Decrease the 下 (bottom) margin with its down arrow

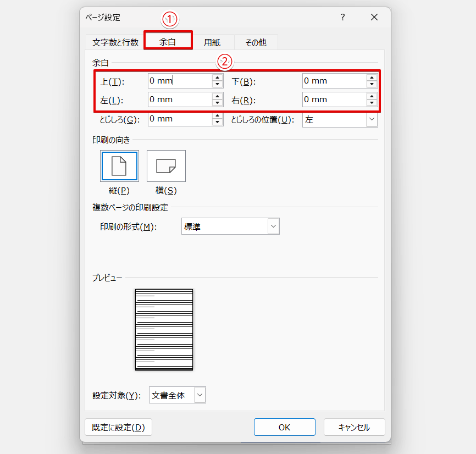[372, 83]
